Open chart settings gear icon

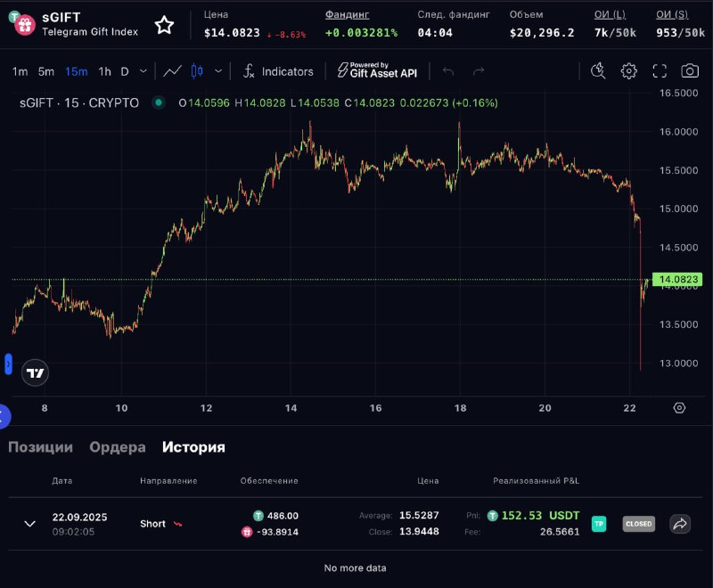click(629, 71)
